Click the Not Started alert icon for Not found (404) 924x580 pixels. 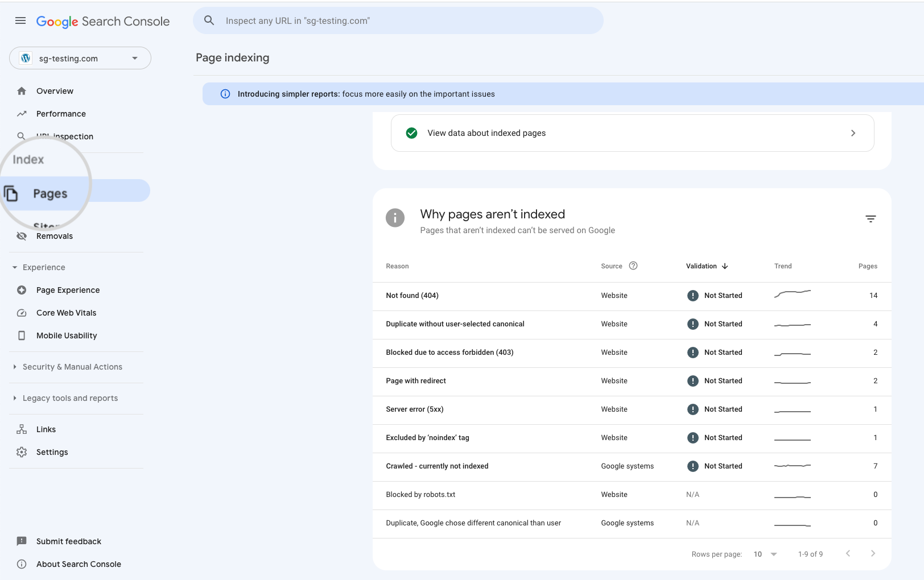(692, 296)
